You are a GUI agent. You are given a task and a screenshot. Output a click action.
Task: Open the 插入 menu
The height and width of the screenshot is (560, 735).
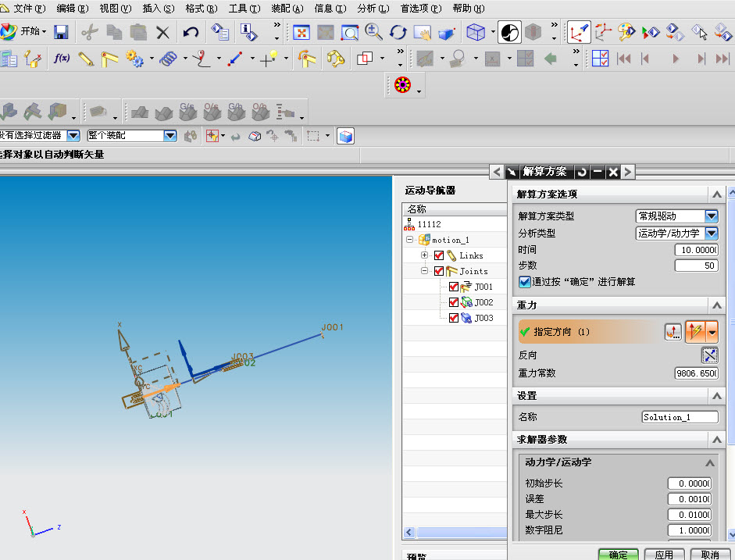click(x=159, y=9)
